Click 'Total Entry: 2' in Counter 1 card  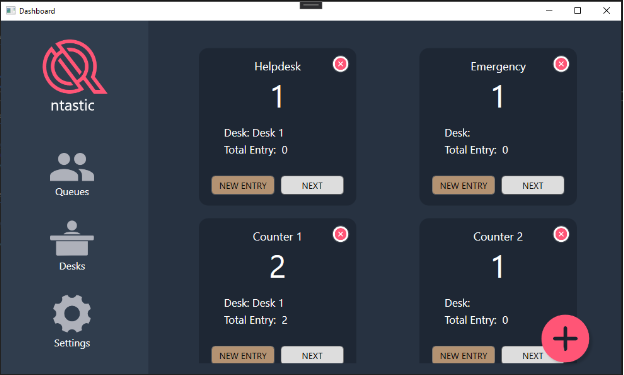click(x=255, y=320)
